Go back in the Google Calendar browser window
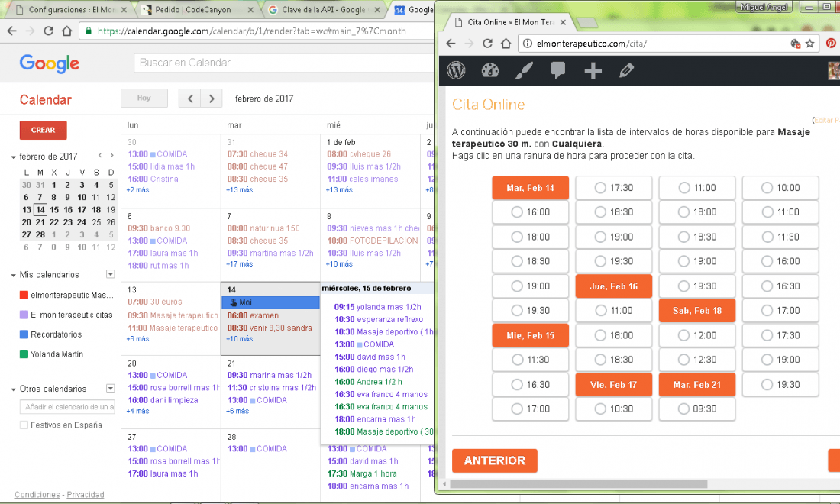Viewport: 840px width, 504px height. [x=11, y=31]
